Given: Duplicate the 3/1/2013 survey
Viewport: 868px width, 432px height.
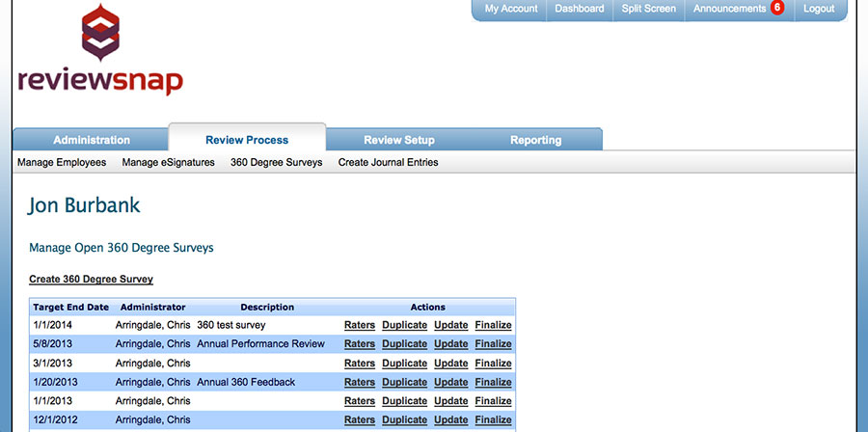Looking at the screenshot, I should 404,364.
